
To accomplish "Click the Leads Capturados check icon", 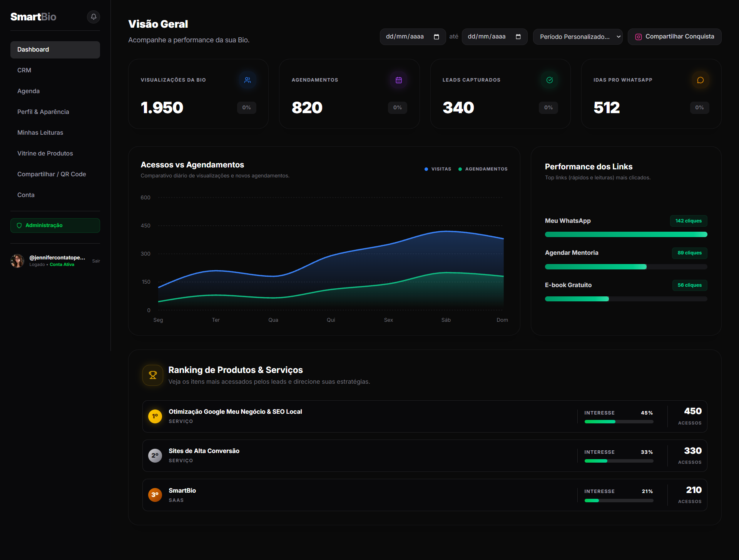I will [550, 80].
